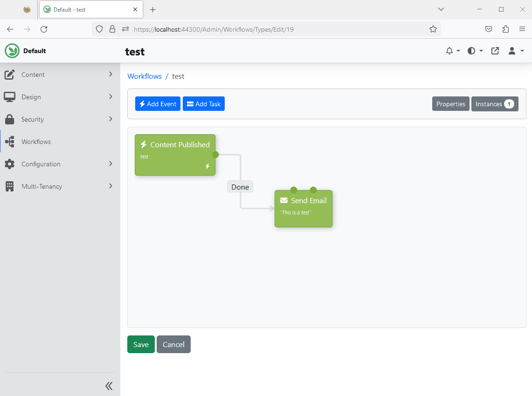Bookmark this page with star icon
Image resolution: width=532 pixels, height=396 pixels.
click(x=433, y=29)
